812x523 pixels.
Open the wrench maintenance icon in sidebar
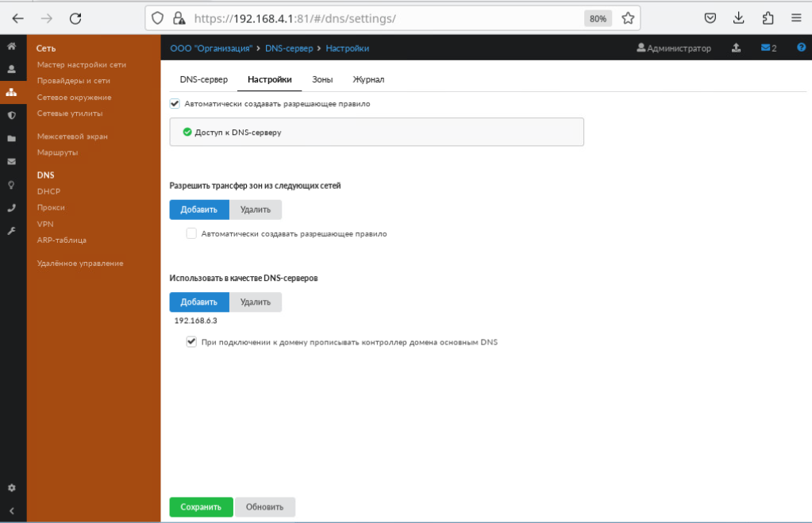(11, 231)
